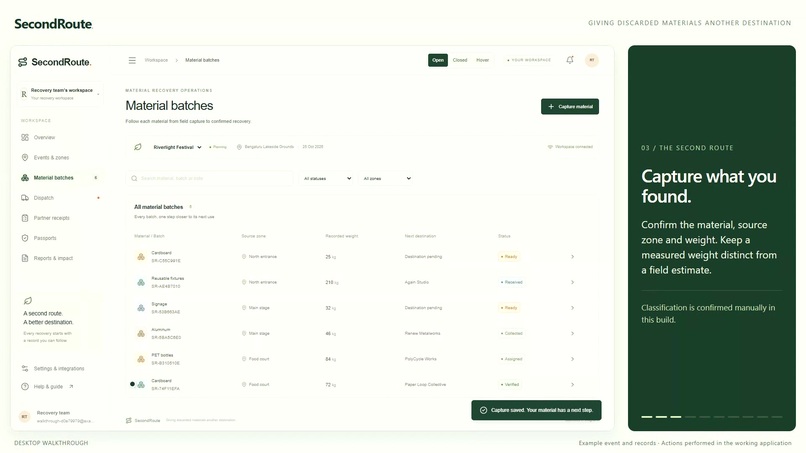This screenshot has width=806, height=453.
Task: Click the SecondRoute icon in the footer
Action: coord(129,421)
